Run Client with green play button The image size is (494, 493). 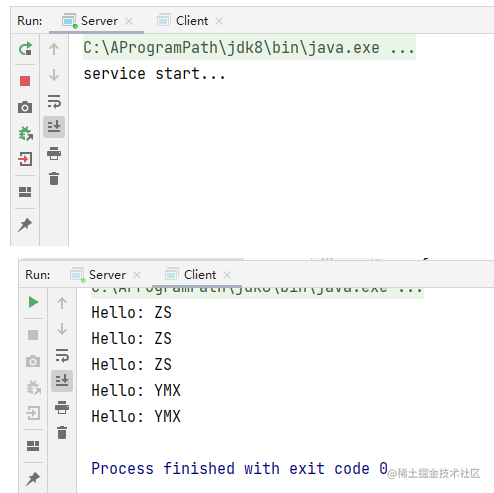(33, 302)
